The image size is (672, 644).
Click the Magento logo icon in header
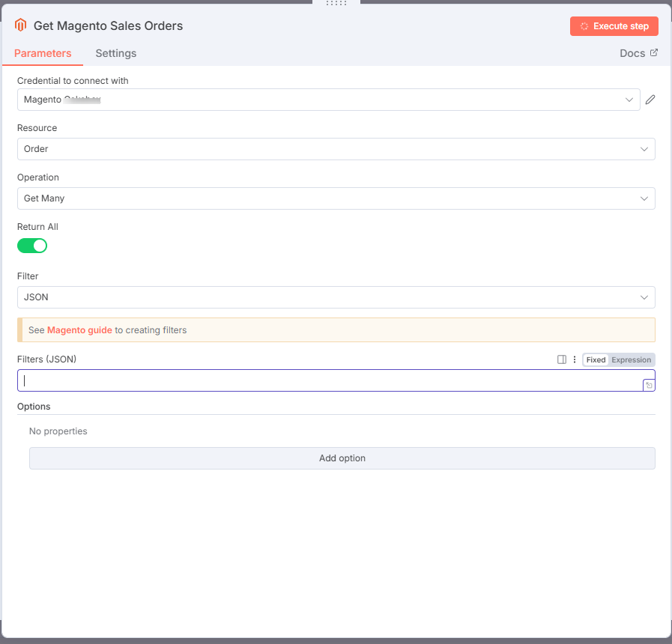(20, 25)
